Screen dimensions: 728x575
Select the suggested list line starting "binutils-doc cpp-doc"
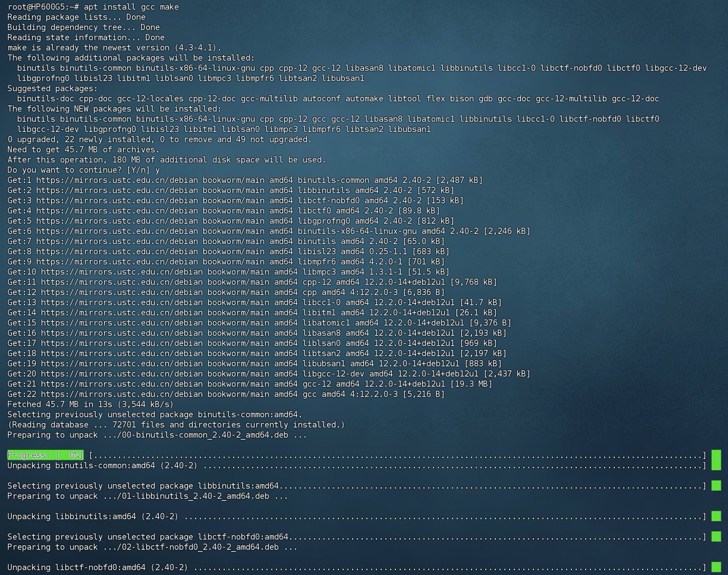338,99
